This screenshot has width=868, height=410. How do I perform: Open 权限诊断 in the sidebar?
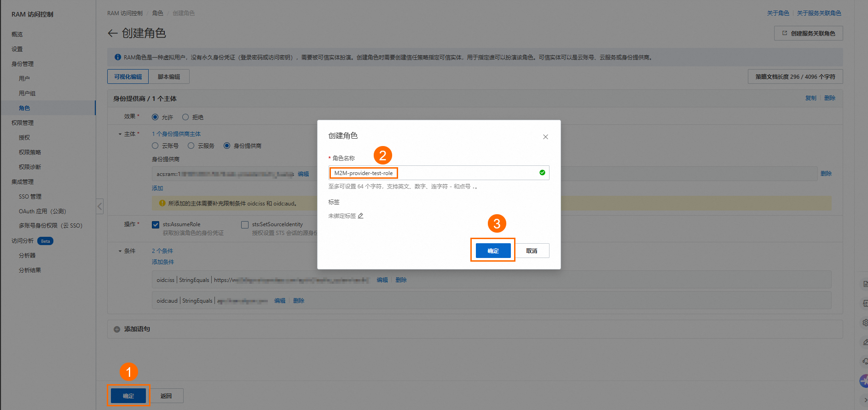tap(30, 167)
